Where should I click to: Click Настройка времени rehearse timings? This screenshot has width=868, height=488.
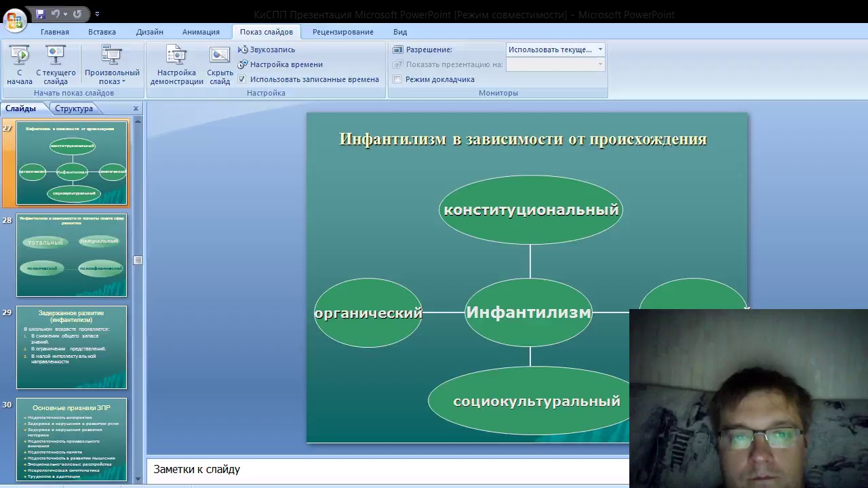pyautogui.click(x=281, y=64)
